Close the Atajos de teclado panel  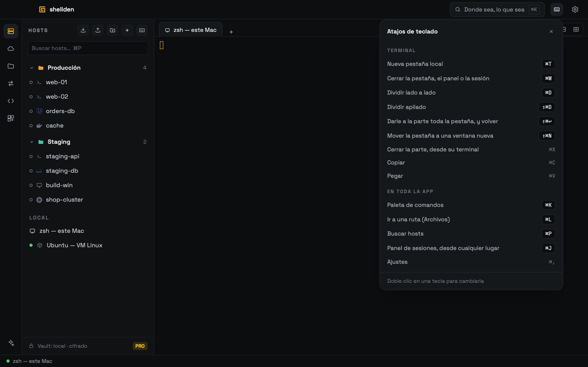[x=551, y=32]
